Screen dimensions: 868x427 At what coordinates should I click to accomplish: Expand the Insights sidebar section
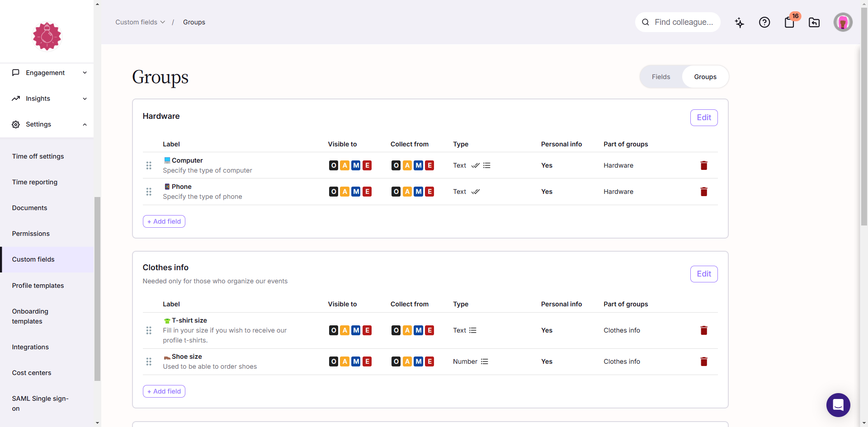[85, 99]
